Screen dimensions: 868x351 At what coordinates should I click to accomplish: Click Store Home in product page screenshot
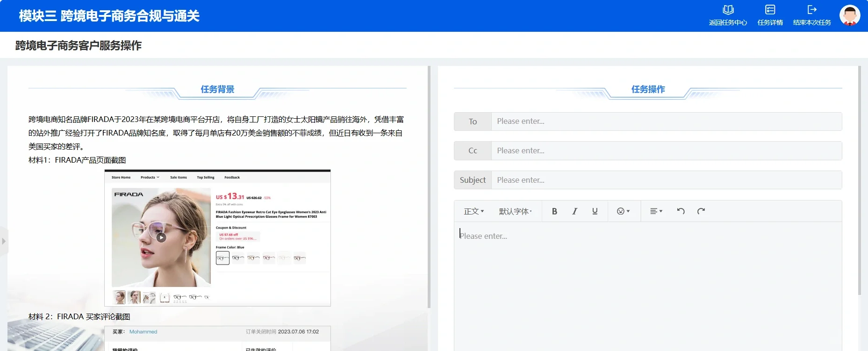121,178
